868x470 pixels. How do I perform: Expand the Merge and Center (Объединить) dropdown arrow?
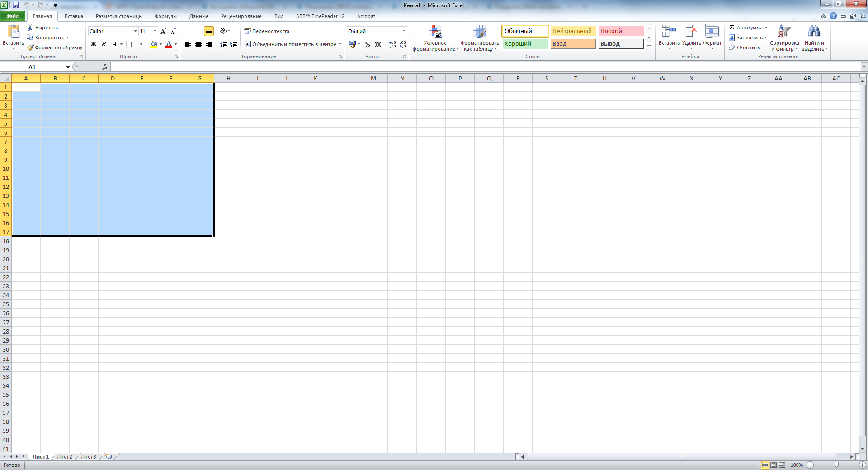[x=340, y=44]
